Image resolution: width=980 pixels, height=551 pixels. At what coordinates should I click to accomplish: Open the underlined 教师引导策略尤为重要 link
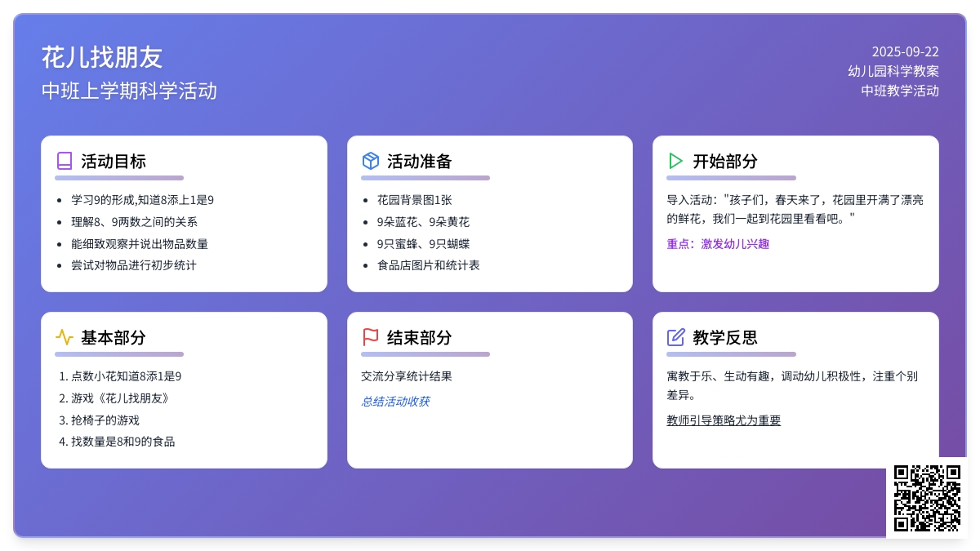pos(724,420)
